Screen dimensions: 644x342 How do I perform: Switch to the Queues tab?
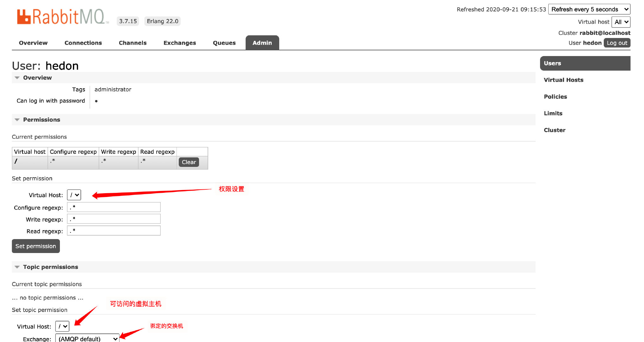click(x=224, y=43)
